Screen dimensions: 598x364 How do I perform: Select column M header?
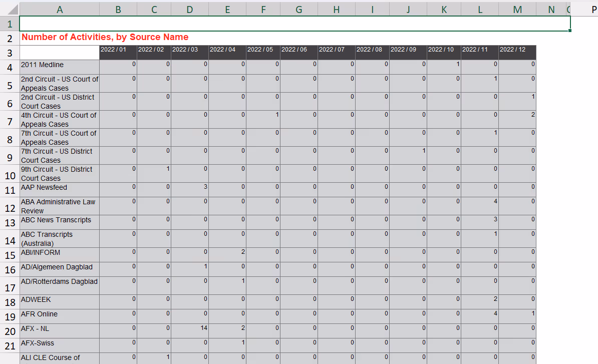coord(517,9)
